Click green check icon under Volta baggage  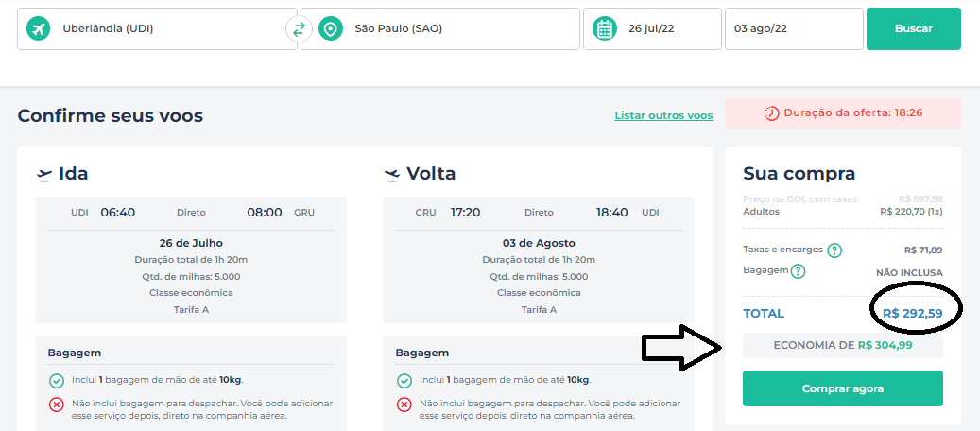click(x=404, y=380)
